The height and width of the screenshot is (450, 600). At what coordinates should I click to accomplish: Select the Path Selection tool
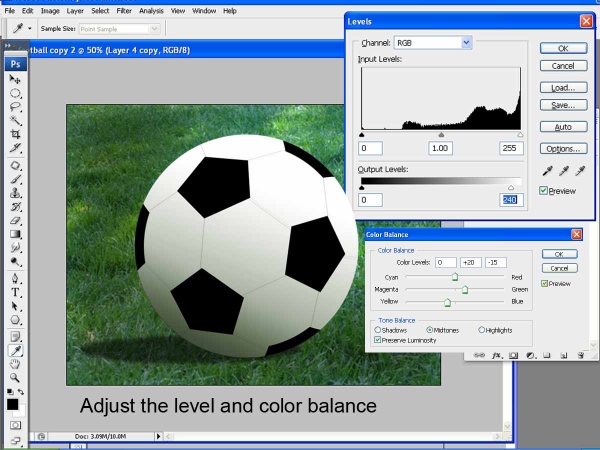tap(15, 306)
